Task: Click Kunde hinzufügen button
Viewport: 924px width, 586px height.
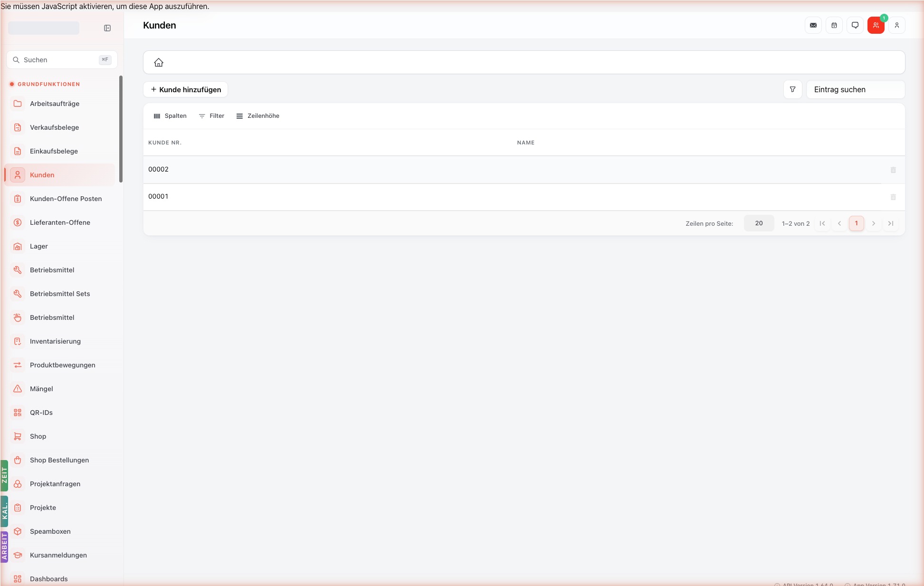Action: coord(186,89)
